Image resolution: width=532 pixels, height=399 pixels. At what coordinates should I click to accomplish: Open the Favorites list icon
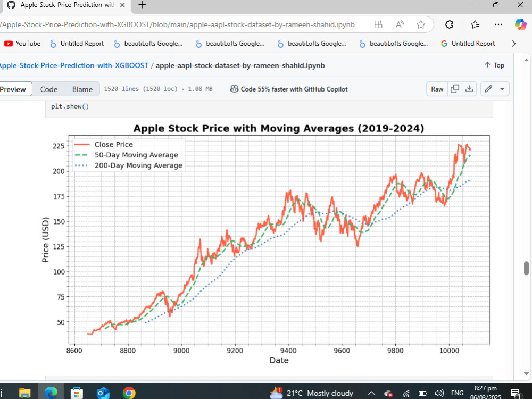pos(475,24)
